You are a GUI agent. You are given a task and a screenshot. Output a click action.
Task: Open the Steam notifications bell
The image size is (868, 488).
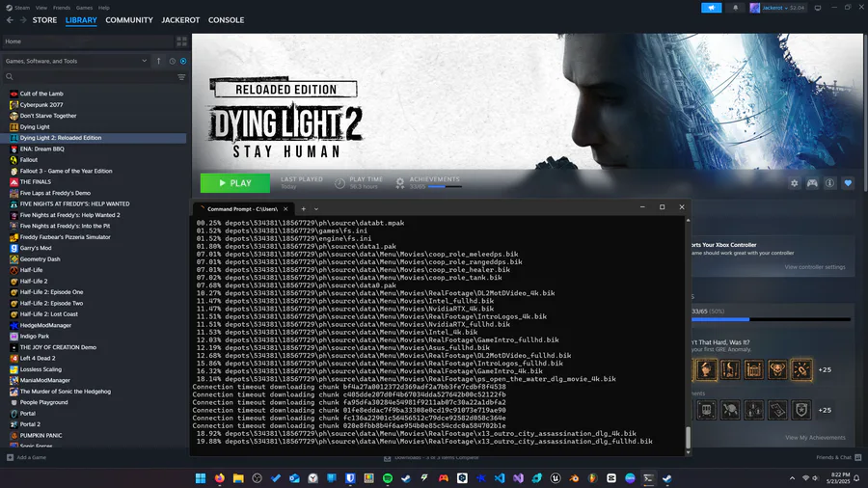pyautogui.click(x=735, y=8)
